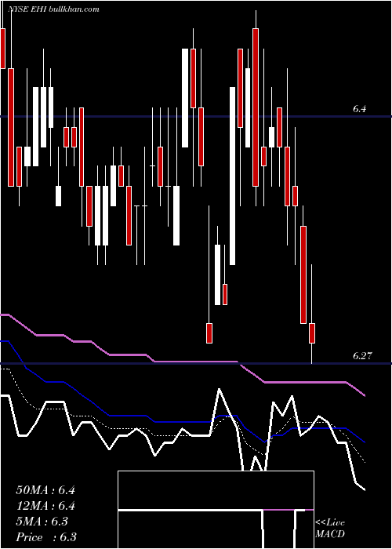Click the 12MA : 6.4 reading
The image size is (392, 549).
click(45, 506)
